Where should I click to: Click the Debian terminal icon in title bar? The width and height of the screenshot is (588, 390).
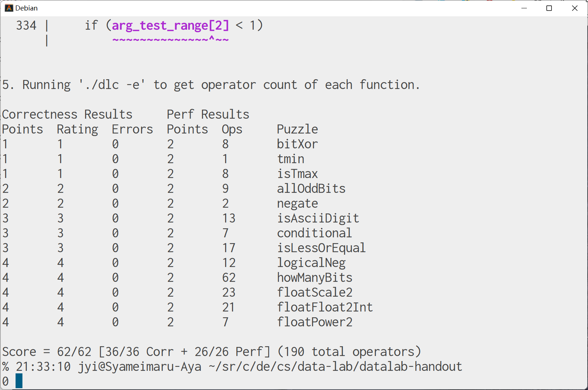click(x=9, y=8)
